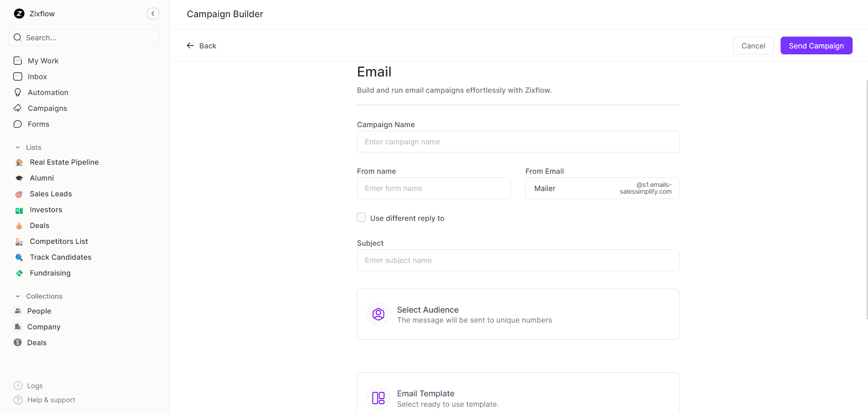The image size is (868, 414).
Task: Focus the Enter campaign name field
Action: click(518, 142)
